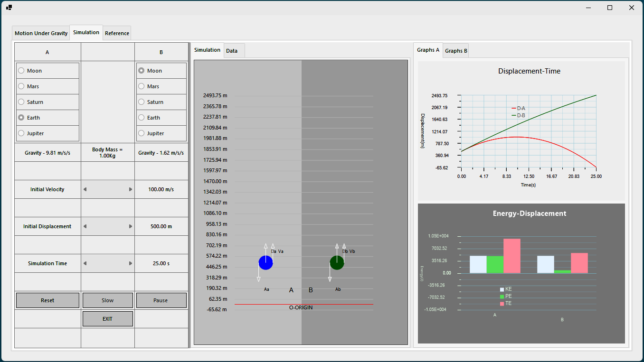
Task: Click the TE pink legend swatch
Action: tap(502, 303)
